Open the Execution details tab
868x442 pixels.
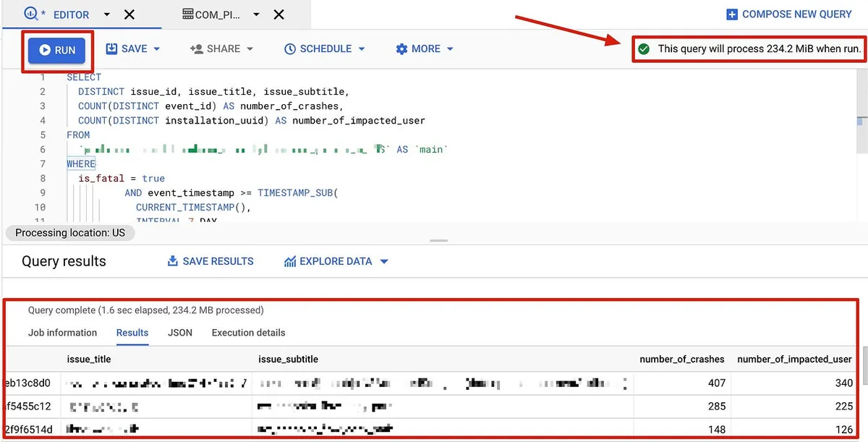click(248, 333)
